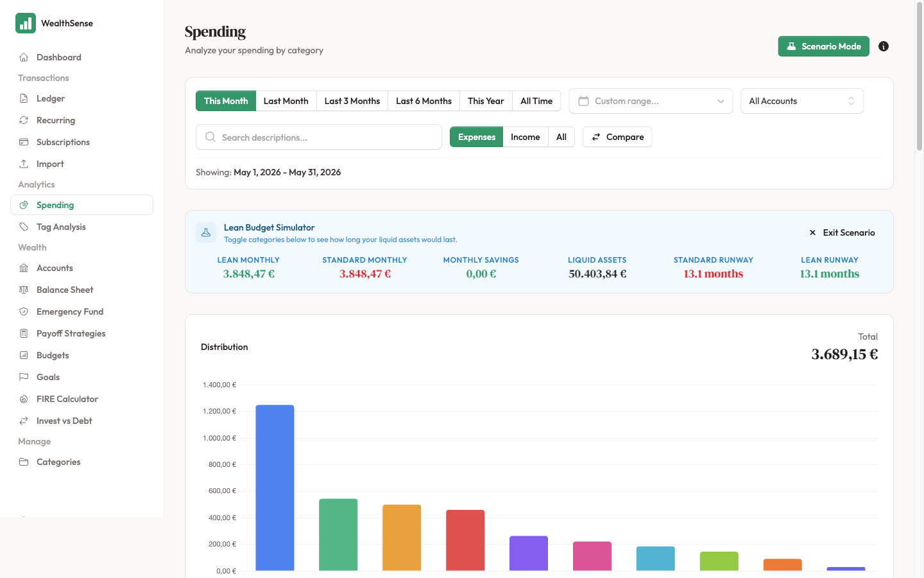Click the Spending pie chart icon
This screenshot has height=578, width=924.
coord(24,205)
